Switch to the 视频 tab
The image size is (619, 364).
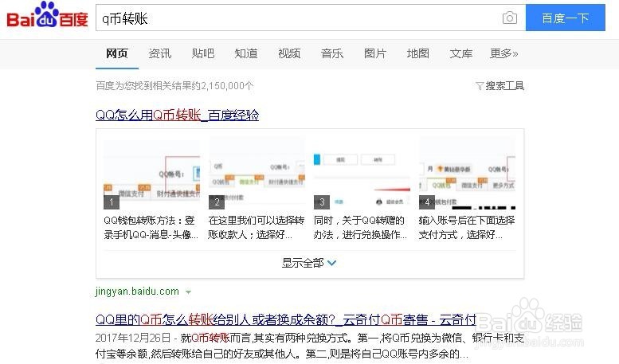(x=289, y=53)
